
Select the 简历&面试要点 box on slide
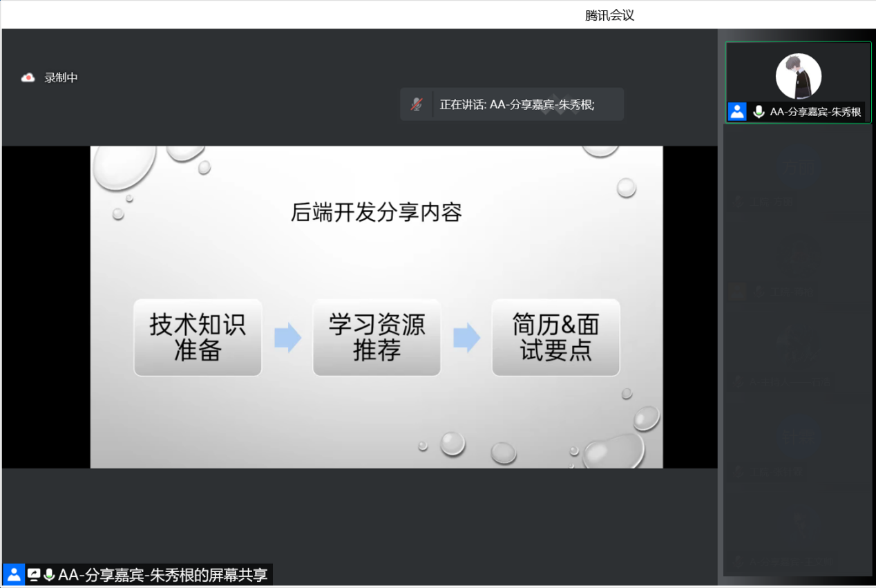click(555, 338)
